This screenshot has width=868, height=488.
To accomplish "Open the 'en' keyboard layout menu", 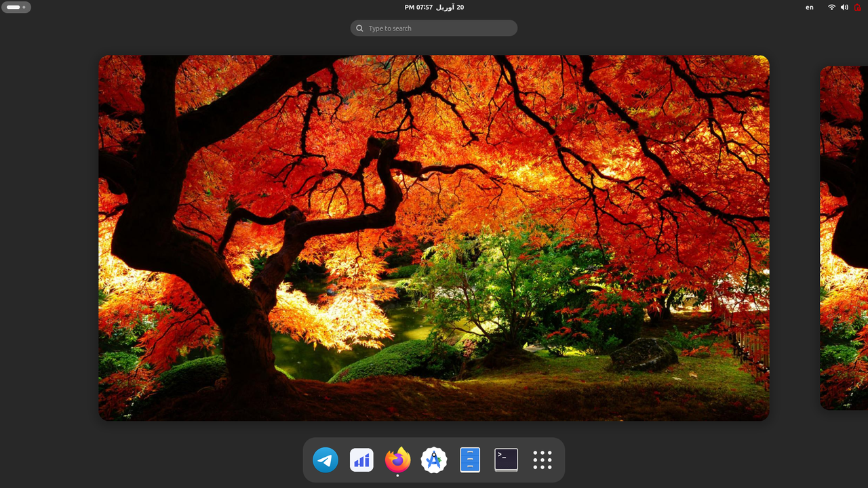I will [x=810, y=7].
